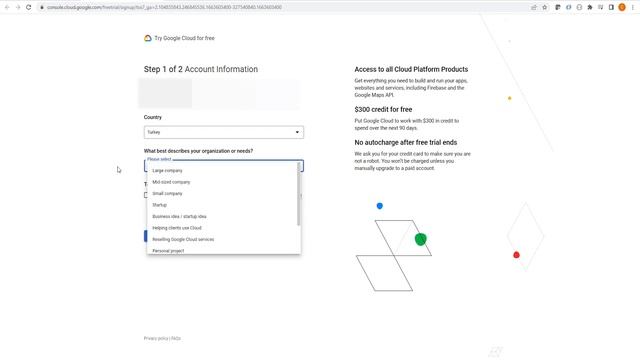Click the first extension icon after the star
Image resolution: width=640 pixels, height=360 pixels.
[558, 7]
